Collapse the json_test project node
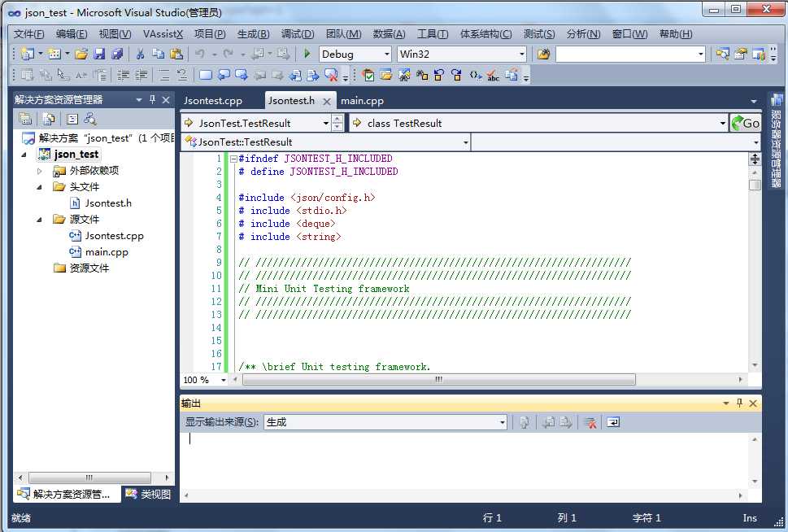788x532 pixels. click(24, 155)
